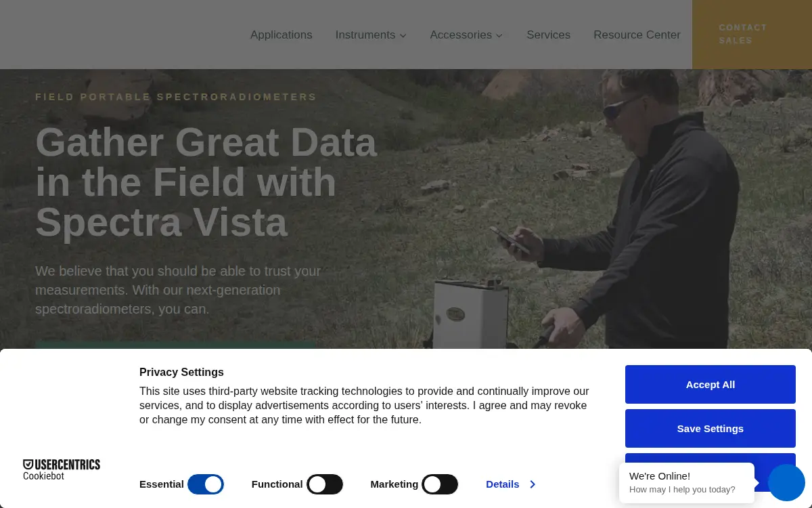Click 'Field Portable Spectroradiometers' tagline
This screenshot has height=508, width=812.
point(176,97)
